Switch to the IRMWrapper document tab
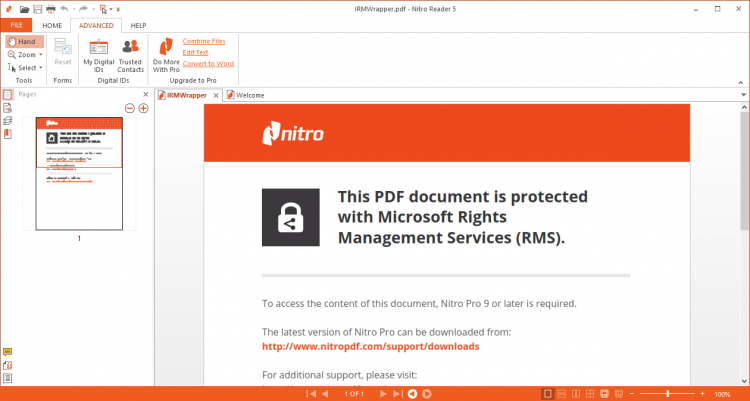 [187, 95]
